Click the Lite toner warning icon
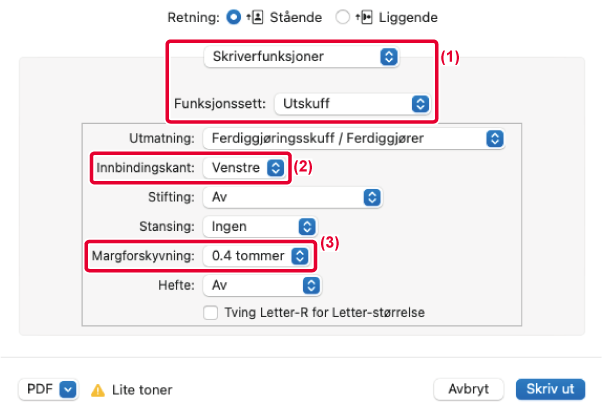Screen dimensions: 602x418 (x=98, y=390)
